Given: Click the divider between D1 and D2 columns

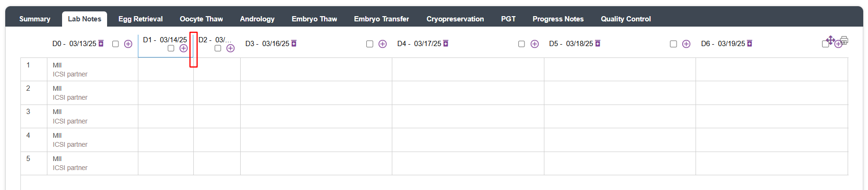Looking at the screenshot, I should 193,50.
